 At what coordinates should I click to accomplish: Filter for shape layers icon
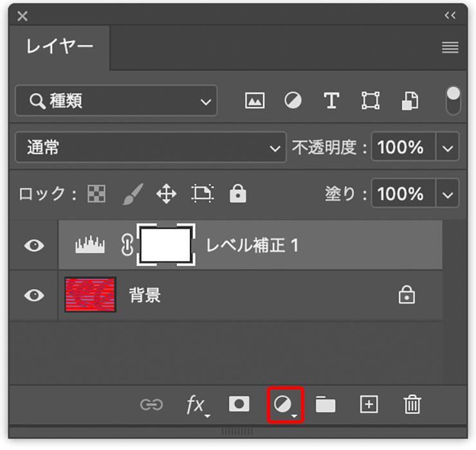tap(371, 100)
